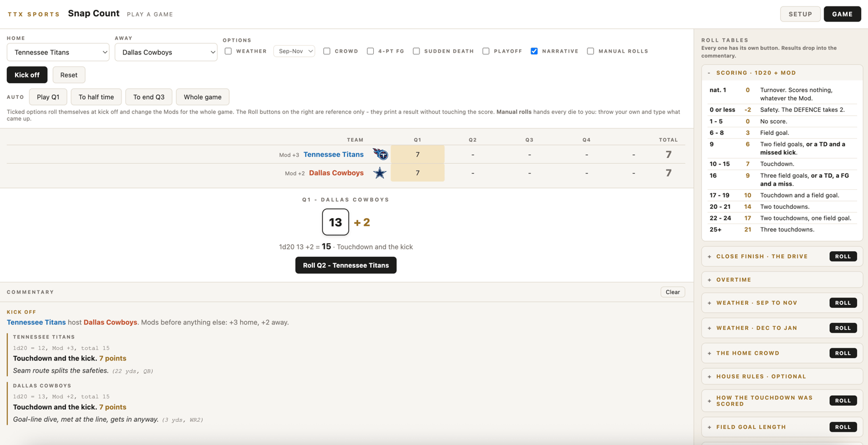
Task: Enable the Weather option checkbox
Action: (x=228, y=51)
